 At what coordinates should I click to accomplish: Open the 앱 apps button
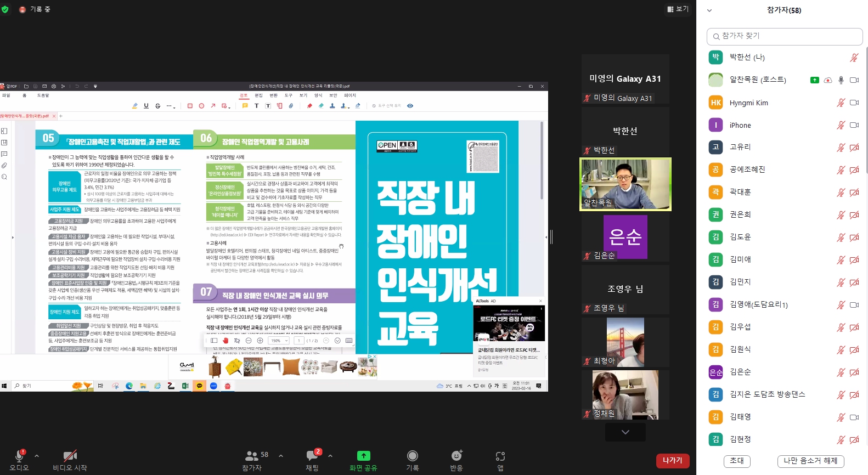coord(500,460)
